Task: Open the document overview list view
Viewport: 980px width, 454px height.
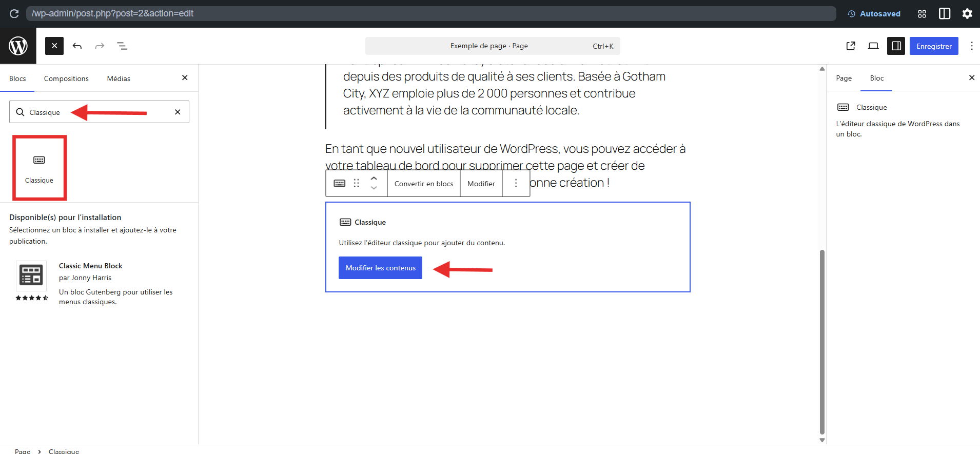Action: [122, 46]
